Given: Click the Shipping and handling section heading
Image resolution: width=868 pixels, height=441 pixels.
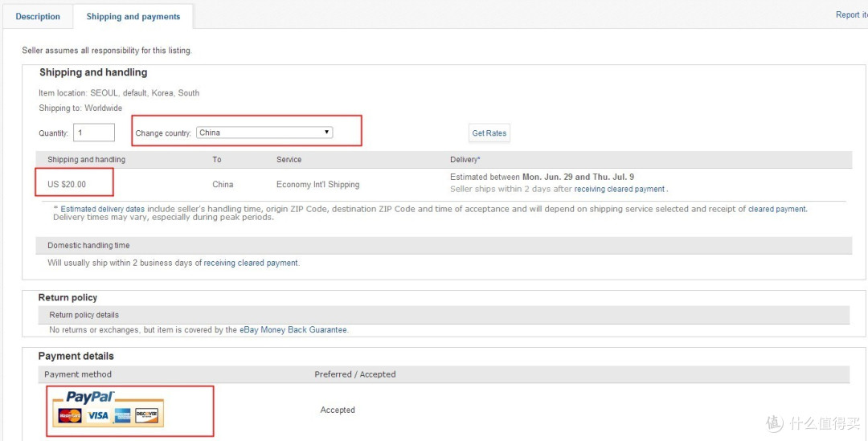Looking at the screenshot, I should click(93, 72).
